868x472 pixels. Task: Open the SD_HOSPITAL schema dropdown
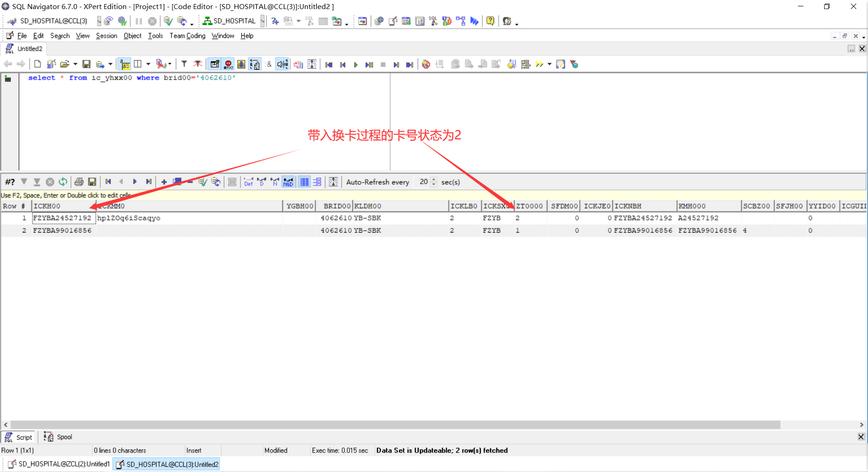[x=263, y=21]
